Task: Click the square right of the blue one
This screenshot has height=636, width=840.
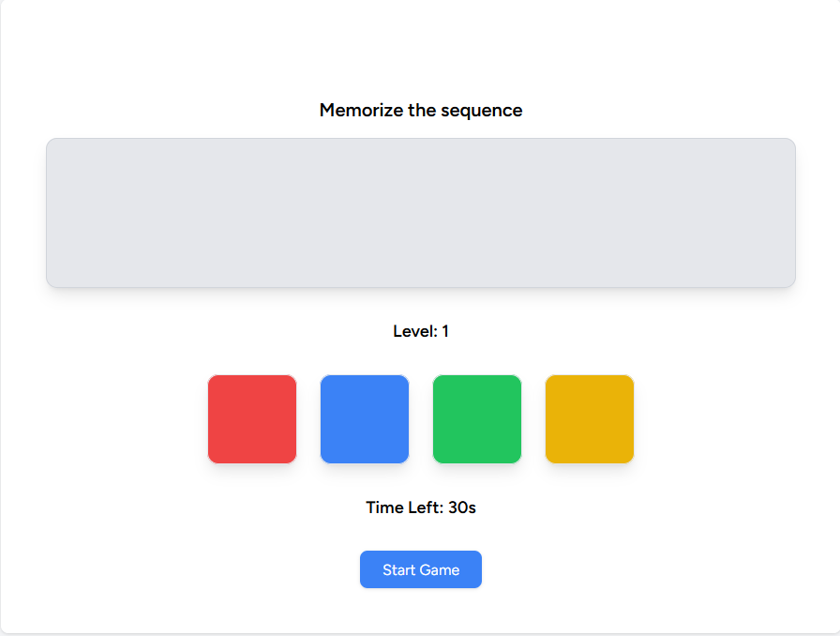Action: [476, 418]
